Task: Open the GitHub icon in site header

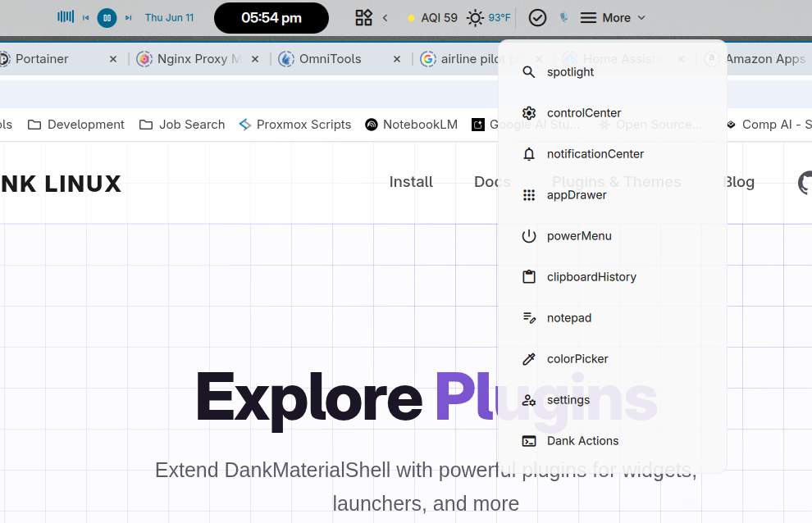Action: 805,183
